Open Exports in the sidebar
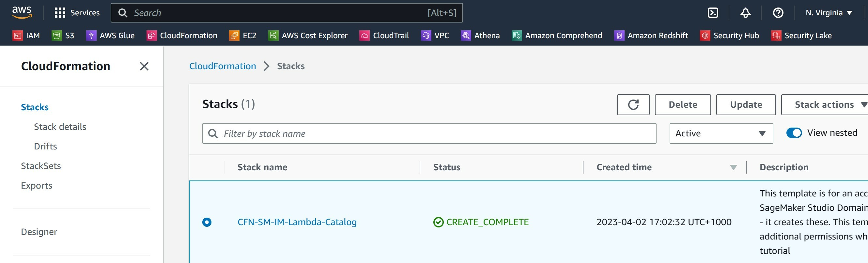 coord(37,186)
